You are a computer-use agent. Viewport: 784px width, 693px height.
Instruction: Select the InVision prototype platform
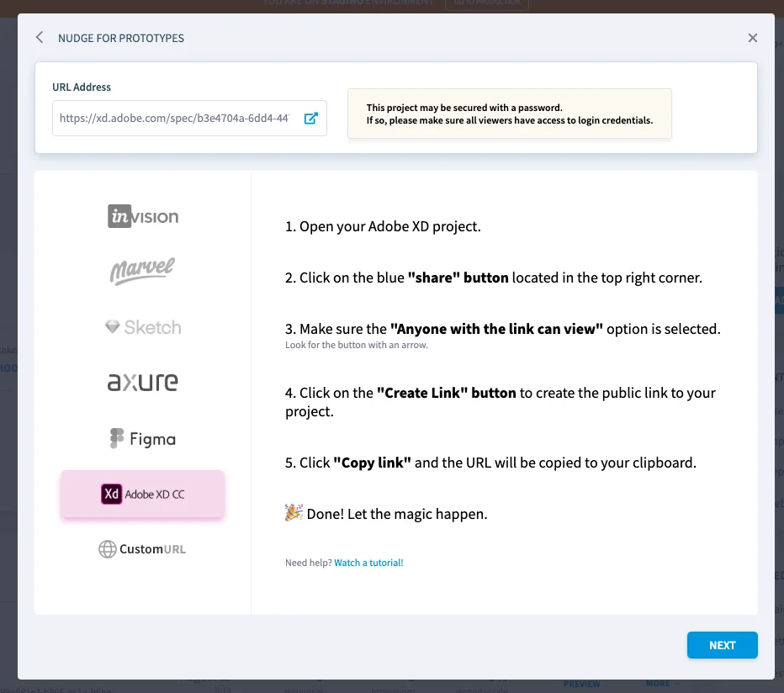[x=142, y=216]
